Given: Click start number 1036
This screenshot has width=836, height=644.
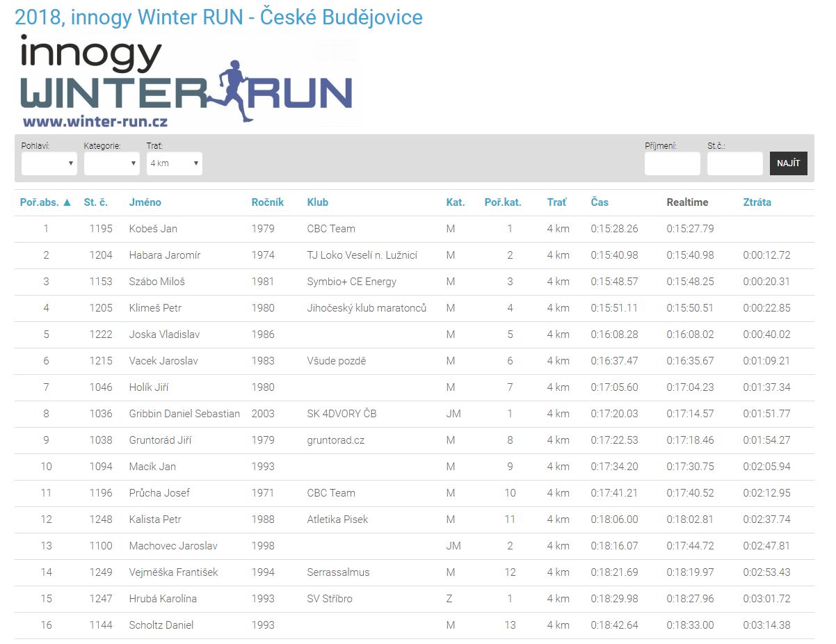Looking at the screenshot, I should click(101, 414).
